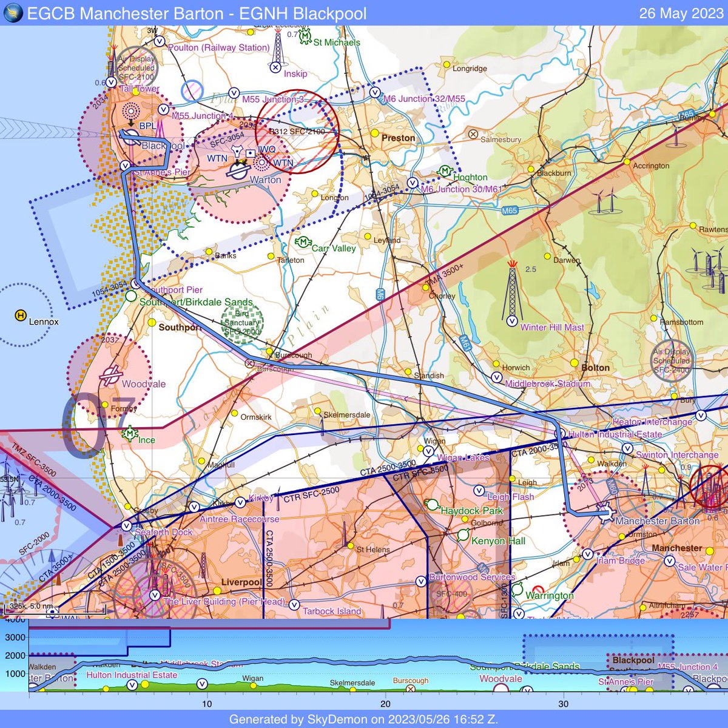Select the Kenyon Hall landing site icon
Screen dimensions: 728x728
463,534
